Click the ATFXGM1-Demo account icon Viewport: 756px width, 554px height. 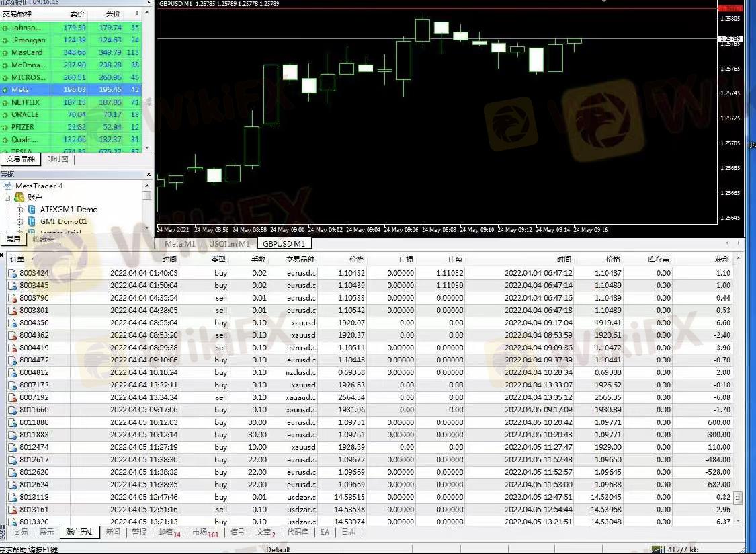point(32,210)
